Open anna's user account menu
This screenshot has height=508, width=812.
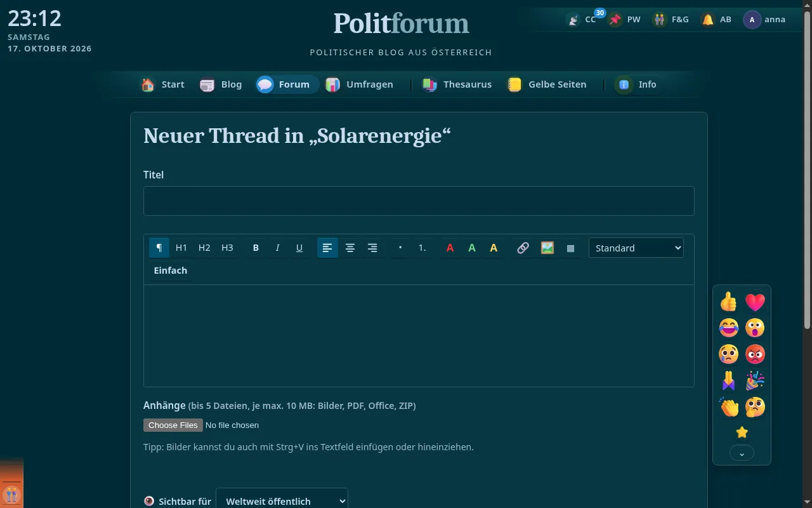765,20
